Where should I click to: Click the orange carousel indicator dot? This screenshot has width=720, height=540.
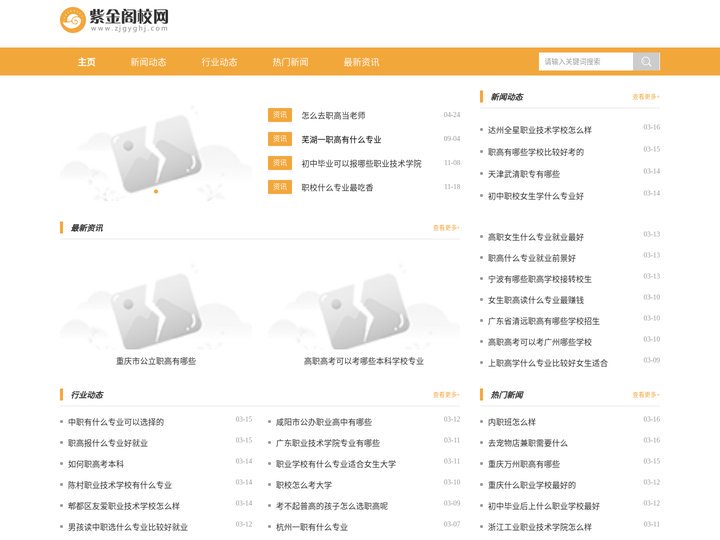point(156,191)
